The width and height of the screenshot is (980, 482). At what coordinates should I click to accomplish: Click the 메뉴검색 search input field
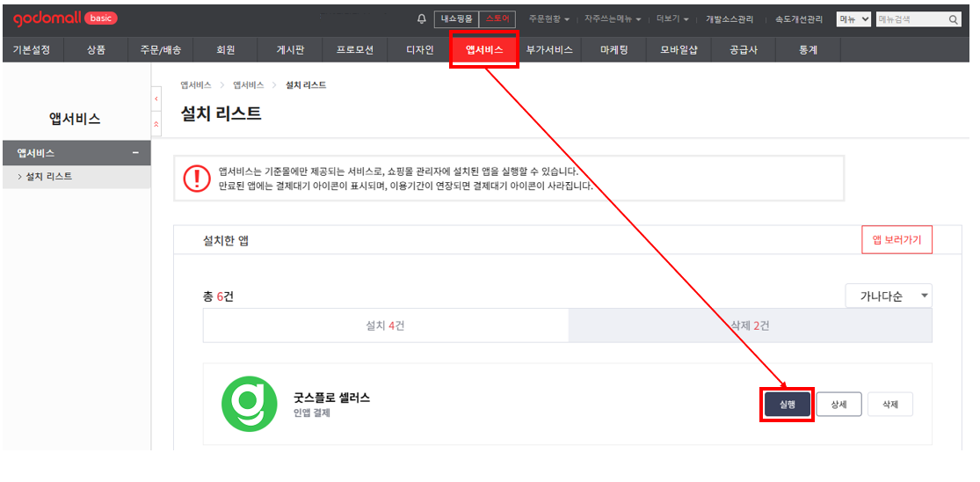tap(910, 19)
